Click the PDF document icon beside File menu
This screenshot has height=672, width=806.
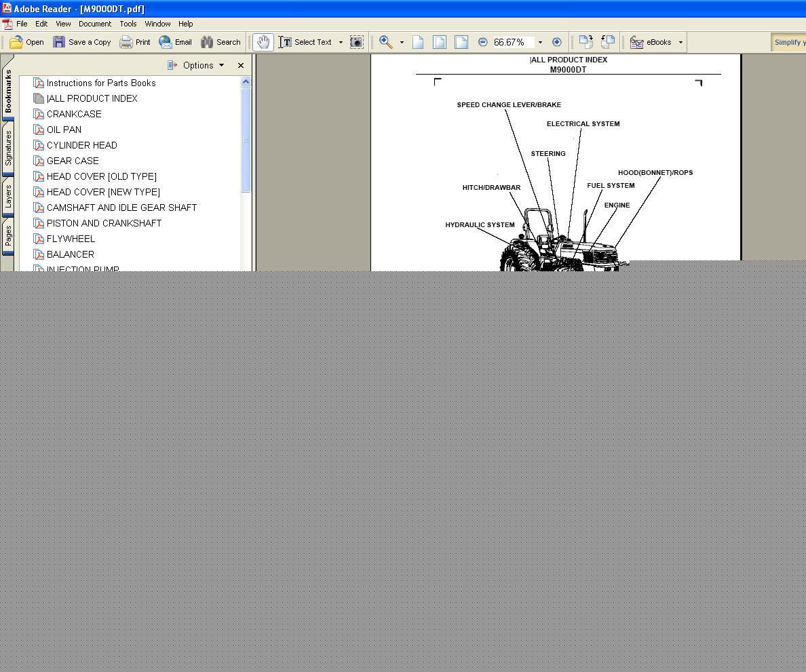pos(7,24)
